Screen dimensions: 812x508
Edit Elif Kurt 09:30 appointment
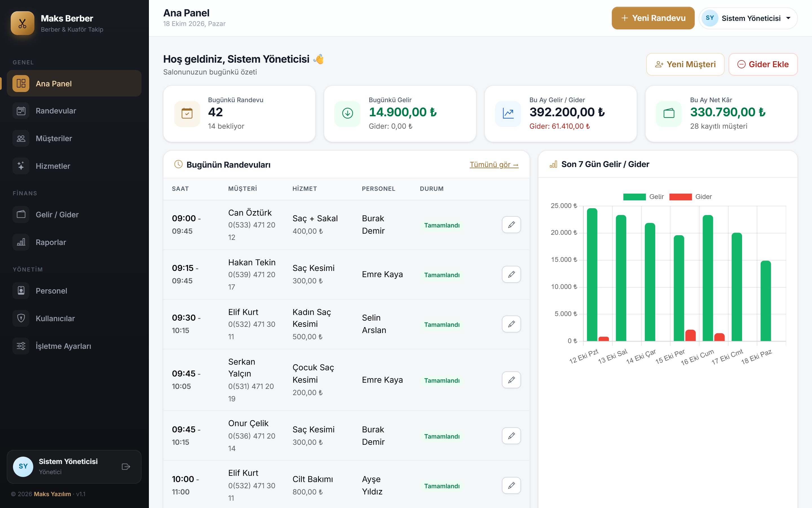pyautogui.click(x=511, y=324)
